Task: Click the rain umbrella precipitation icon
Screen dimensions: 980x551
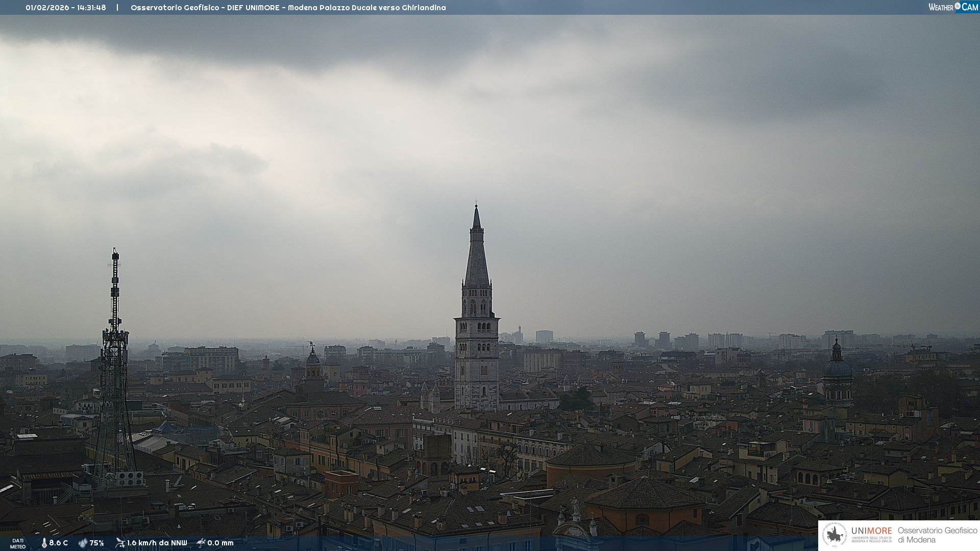Action: (201, 543)
